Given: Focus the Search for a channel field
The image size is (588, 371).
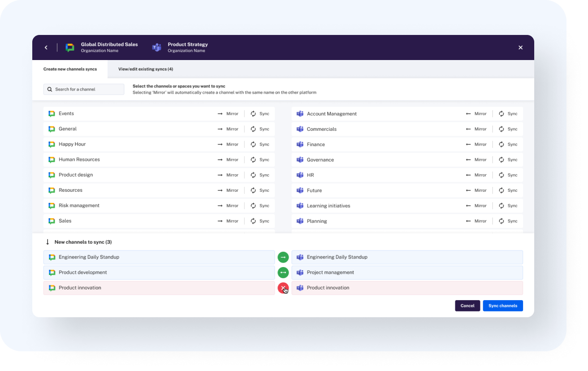Looking at the screenshot, I should [x=84, y=89].
